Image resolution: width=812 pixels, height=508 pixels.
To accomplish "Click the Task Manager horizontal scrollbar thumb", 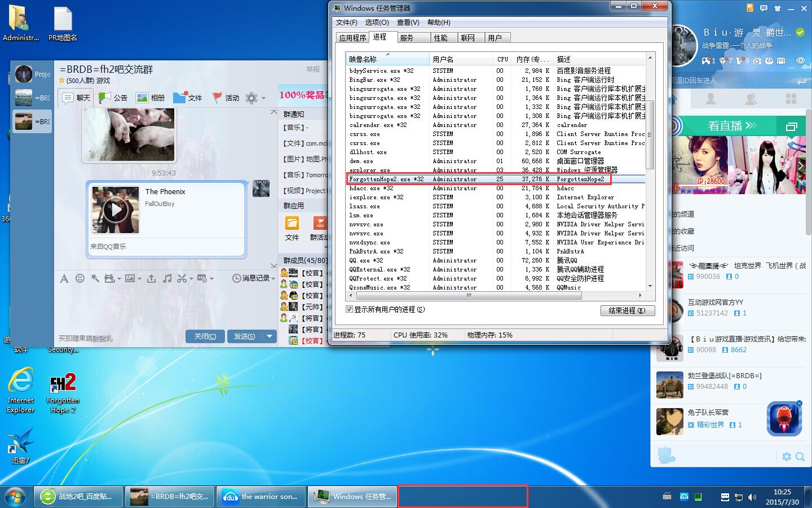I will (469, 295).
